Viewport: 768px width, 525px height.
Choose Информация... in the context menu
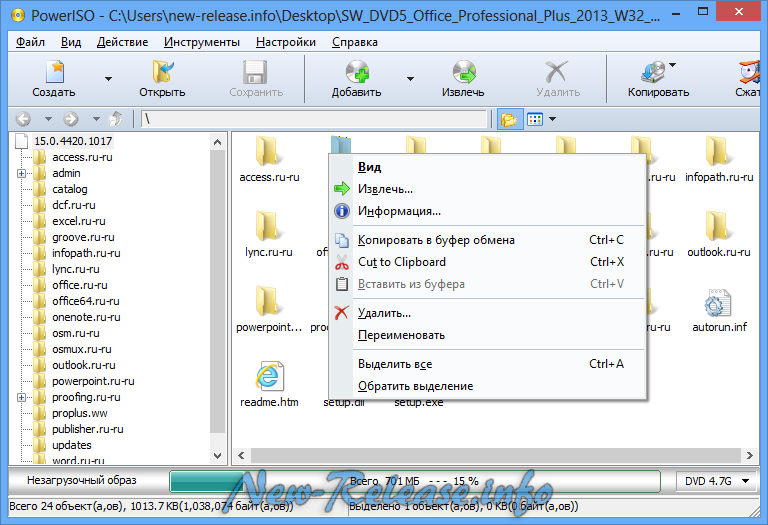pyautogui.click(x=489, y=211)
